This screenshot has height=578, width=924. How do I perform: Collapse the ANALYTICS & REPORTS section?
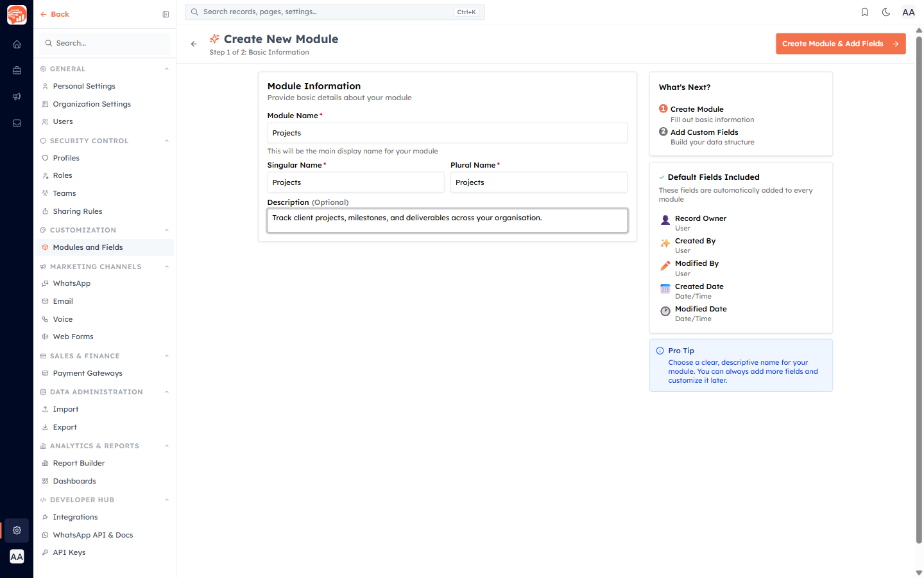coord(167,446)
